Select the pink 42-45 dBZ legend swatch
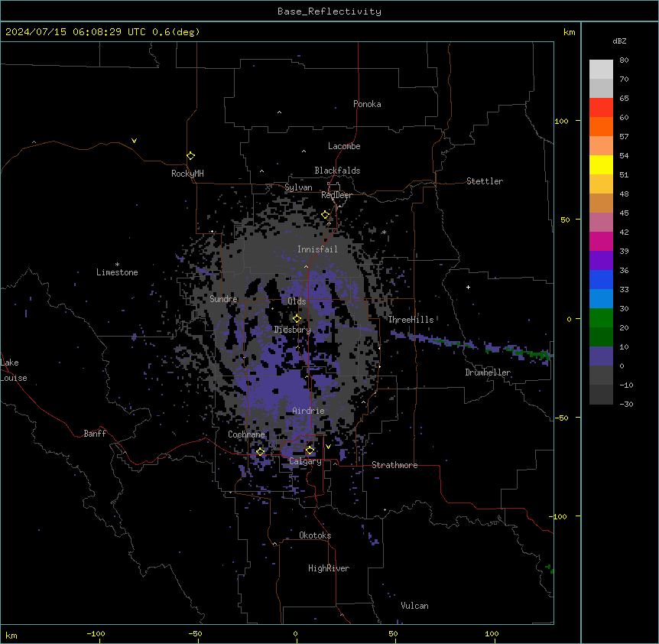Screen dimensions: 659x644 click(x=601, y=223)
